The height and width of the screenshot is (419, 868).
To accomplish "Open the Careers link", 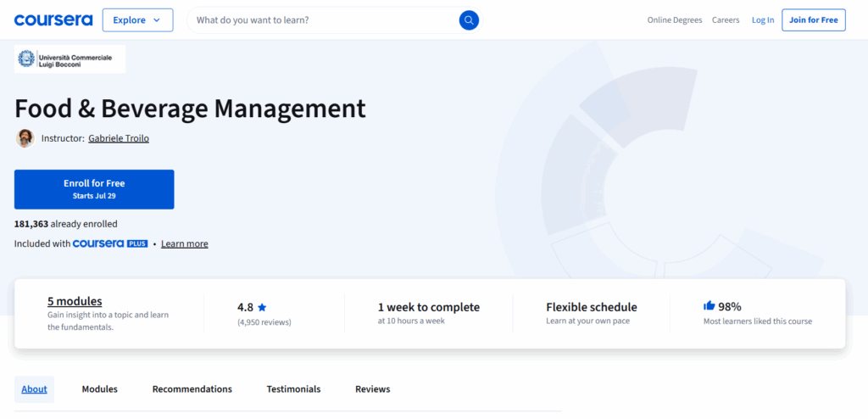I will [x=726, y=20].
